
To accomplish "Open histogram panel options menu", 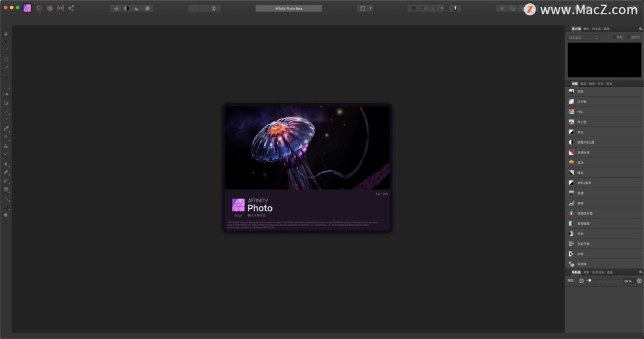I will click(x=640, y=29).
